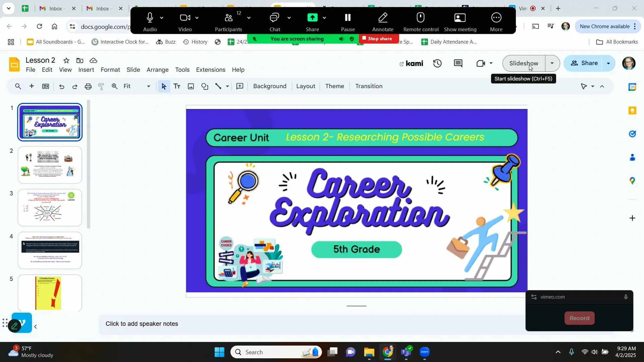Toggle the microphone on the Vimeo recorder widget
Screen dimensions: 644x362
(626, 297)
